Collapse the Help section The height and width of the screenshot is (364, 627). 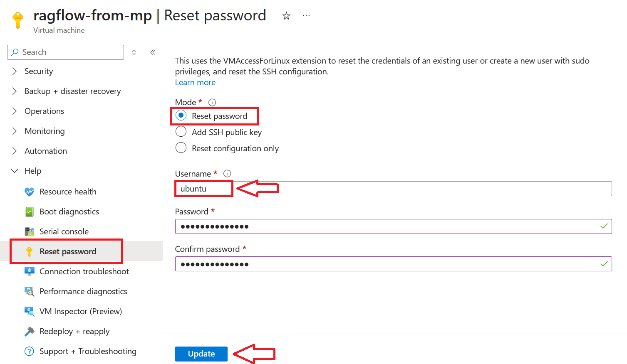point(15,171)
